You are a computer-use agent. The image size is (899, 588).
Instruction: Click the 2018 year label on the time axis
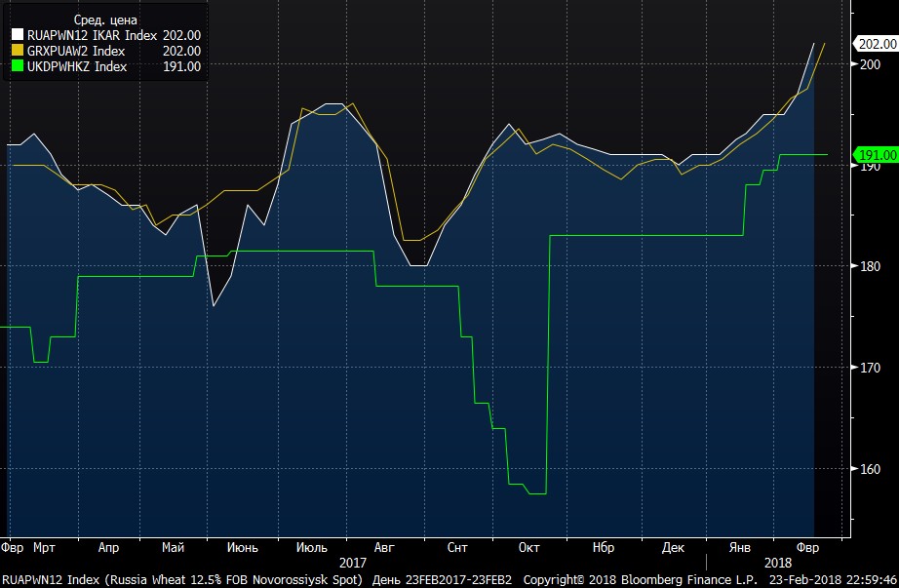click(x=777, y=563)
